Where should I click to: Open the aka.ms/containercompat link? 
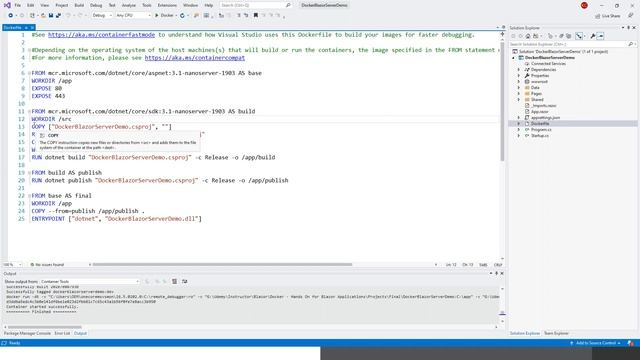click(195, 58)
